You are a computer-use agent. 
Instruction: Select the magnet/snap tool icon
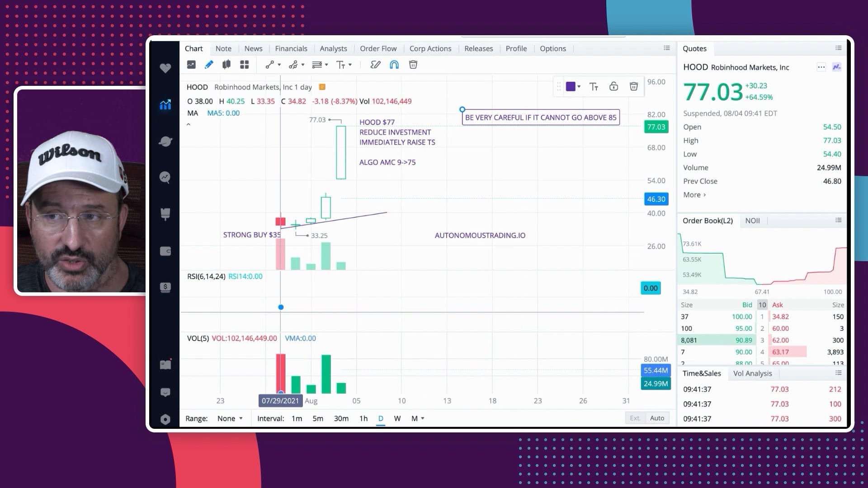coord(394,65)
